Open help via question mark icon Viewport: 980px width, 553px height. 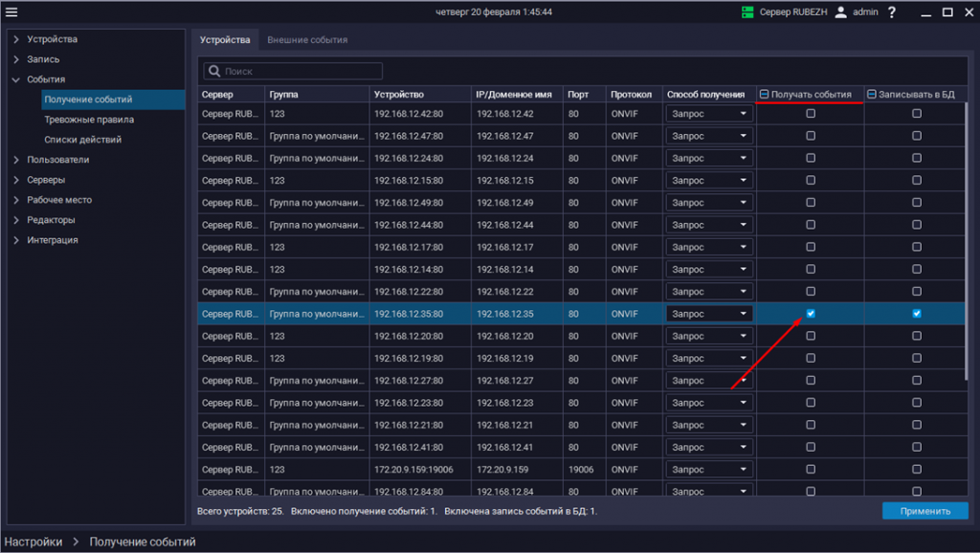click(892, 12)
